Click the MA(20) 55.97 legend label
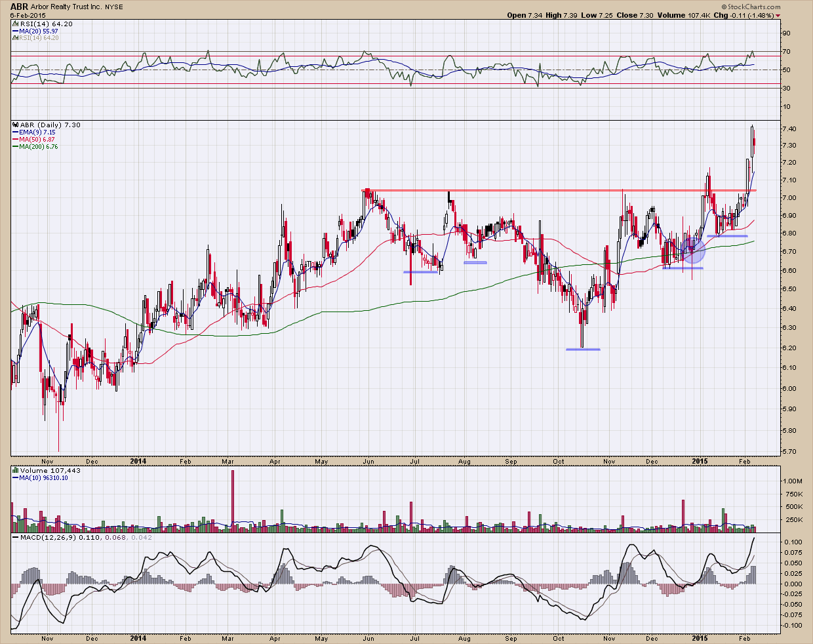 coord(39,31)
